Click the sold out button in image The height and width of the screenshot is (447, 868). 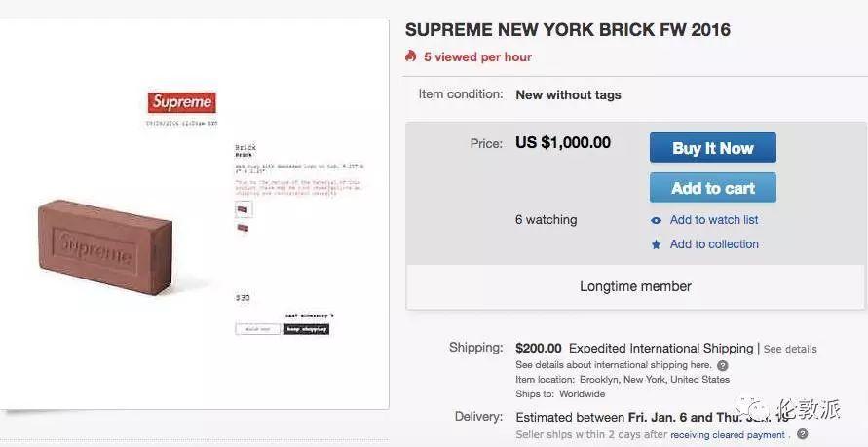257,329
